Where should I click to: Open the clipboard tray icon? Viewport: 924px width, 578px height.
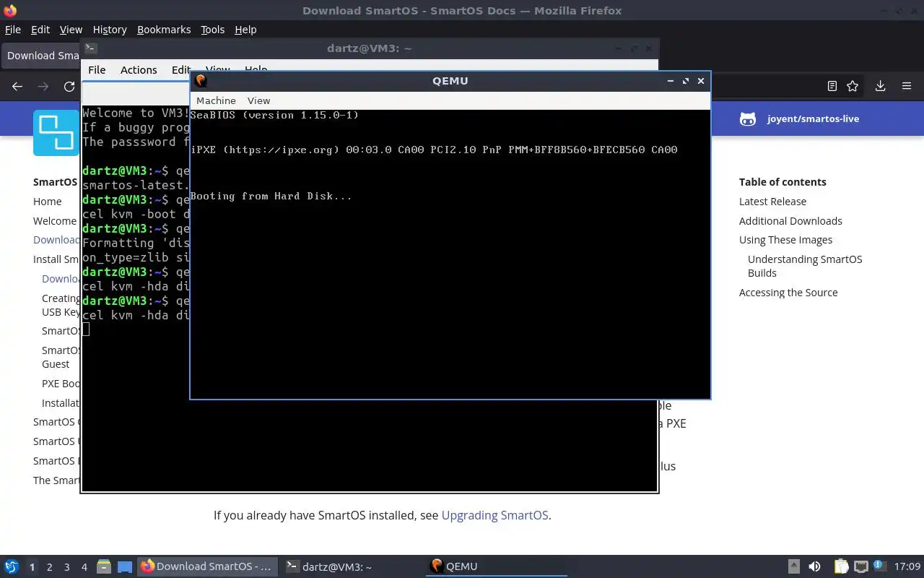coord(841,566)
